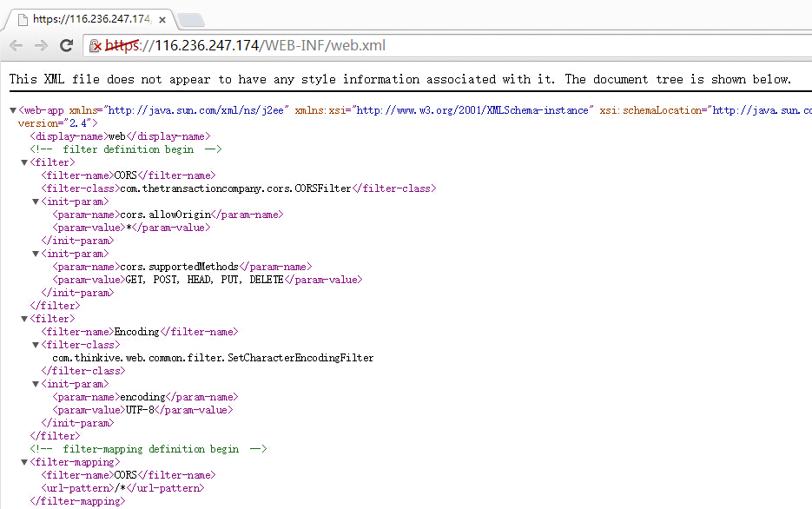Click the param-name 'cors.allowOrigin'

tap(166, 215)
